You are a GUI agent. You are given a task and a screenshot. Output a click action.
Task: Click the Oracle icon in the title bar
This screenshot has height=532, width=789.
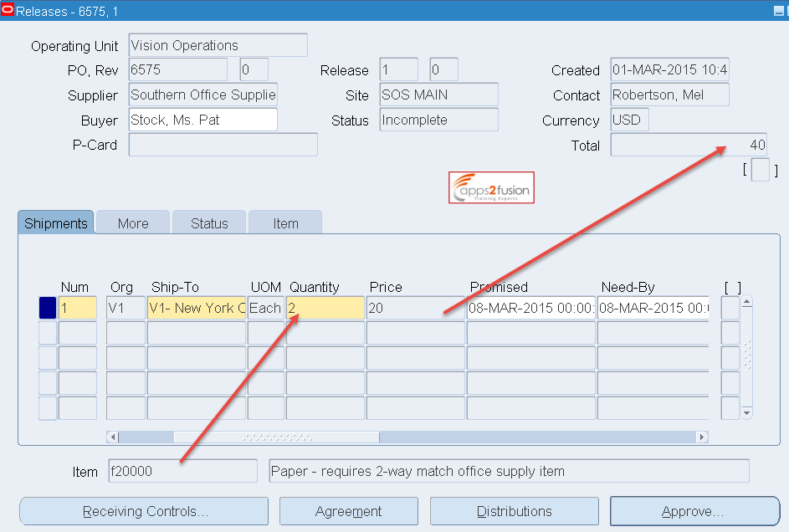click(x=8, y=9)
